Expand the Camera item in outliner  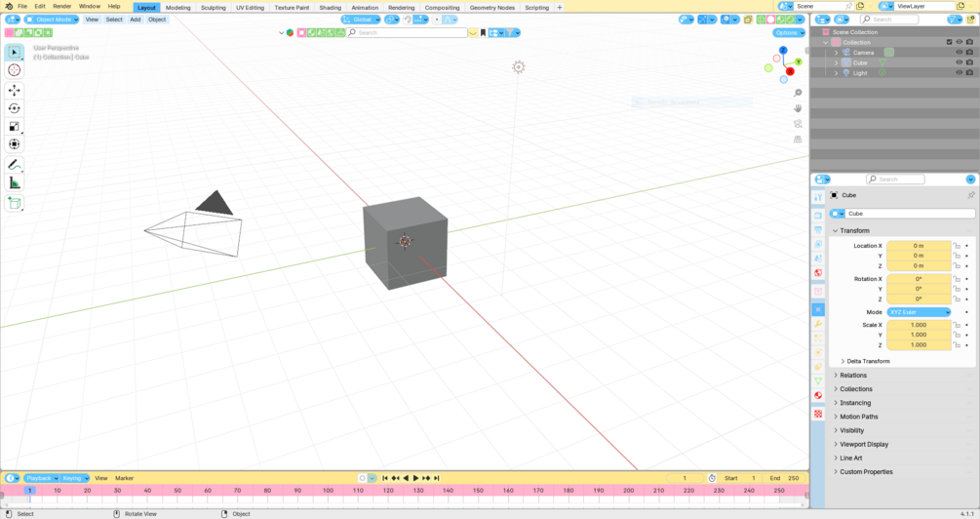837,53
